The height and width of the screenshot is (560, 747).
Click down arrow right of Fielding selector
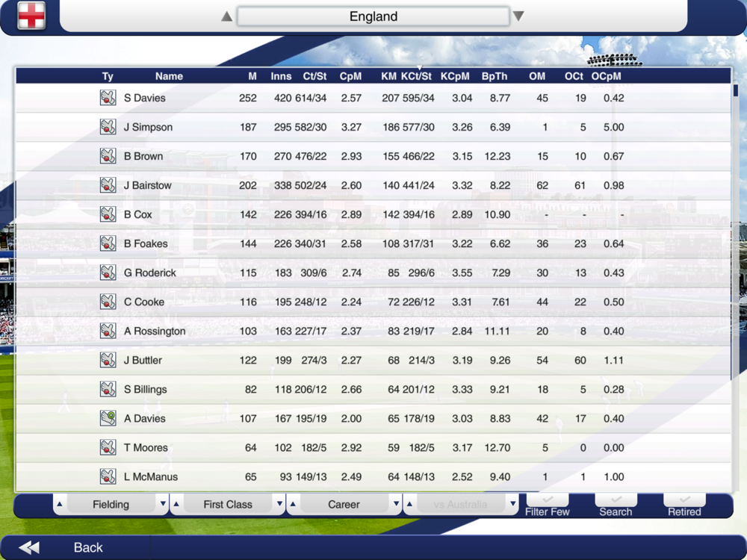[163, 504]
